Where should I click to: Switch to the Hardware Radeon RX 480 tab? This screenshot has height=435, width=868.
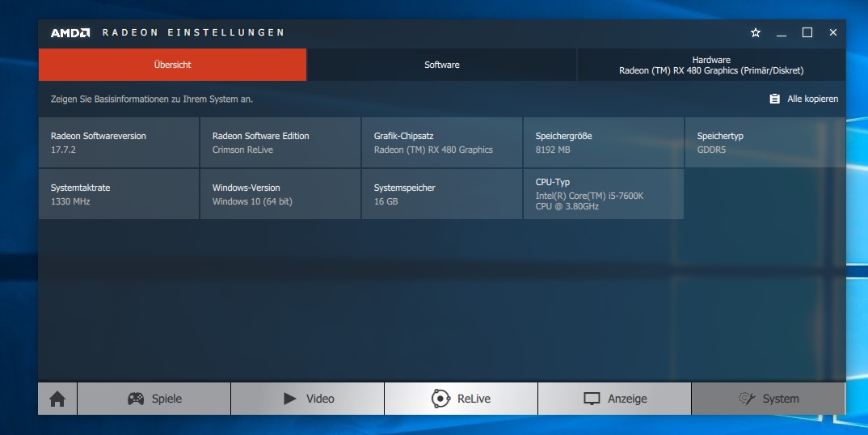711,65
